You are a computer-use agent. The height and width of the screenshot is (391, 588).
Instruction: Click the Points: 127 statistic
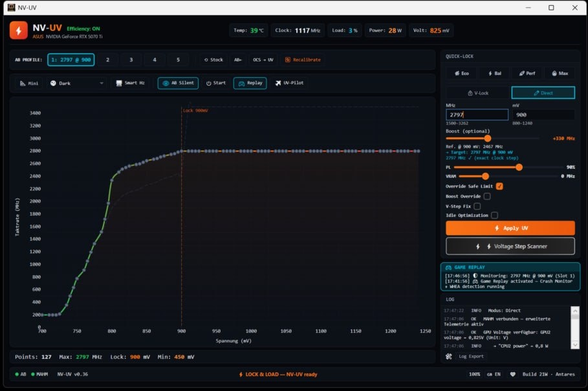[33, 357]
